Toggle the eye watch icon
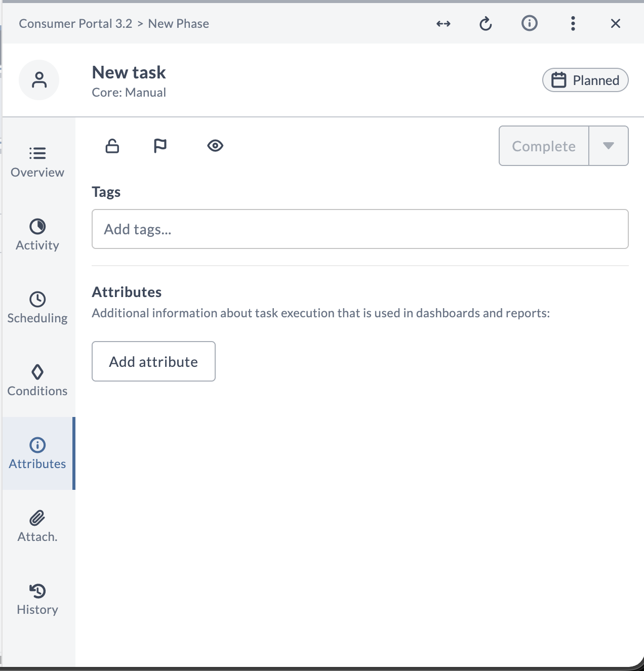Image resolution: width=644 pixels, height=671 pixels. click(215, 146)
